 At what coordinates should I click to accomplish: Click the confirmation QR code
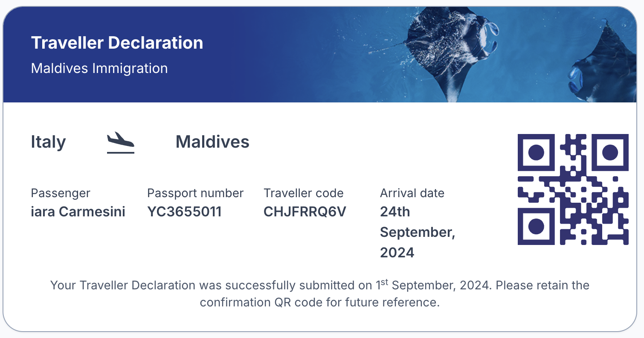click(x=573, y=189)
